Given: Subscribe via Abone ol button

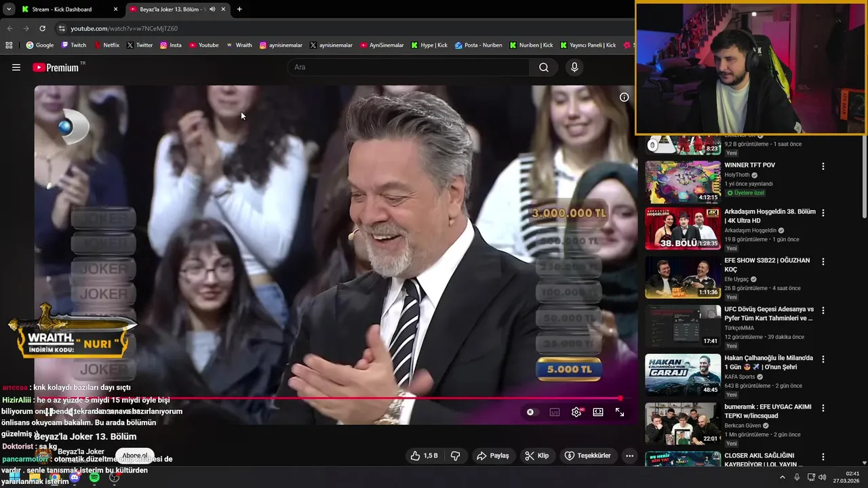Looking at the screenshot, I should tap(135, 455).
